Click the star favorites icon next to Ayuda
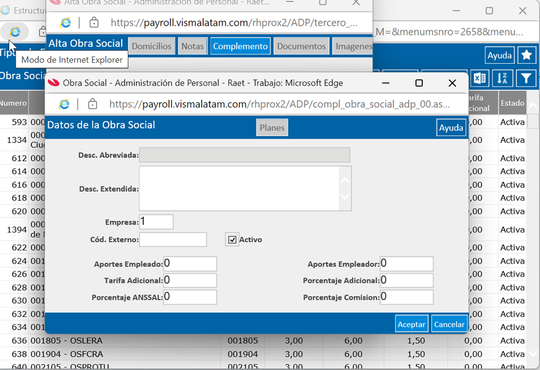The width and height of the screenshot is (540, 370). tap(527, 55)
